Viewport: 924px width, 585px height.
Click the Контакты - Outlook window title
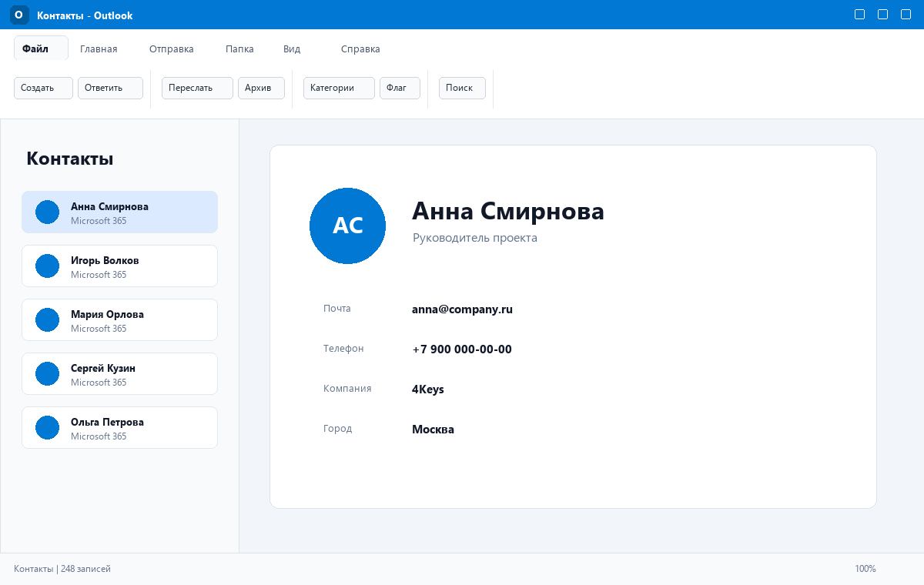(85, 15)
